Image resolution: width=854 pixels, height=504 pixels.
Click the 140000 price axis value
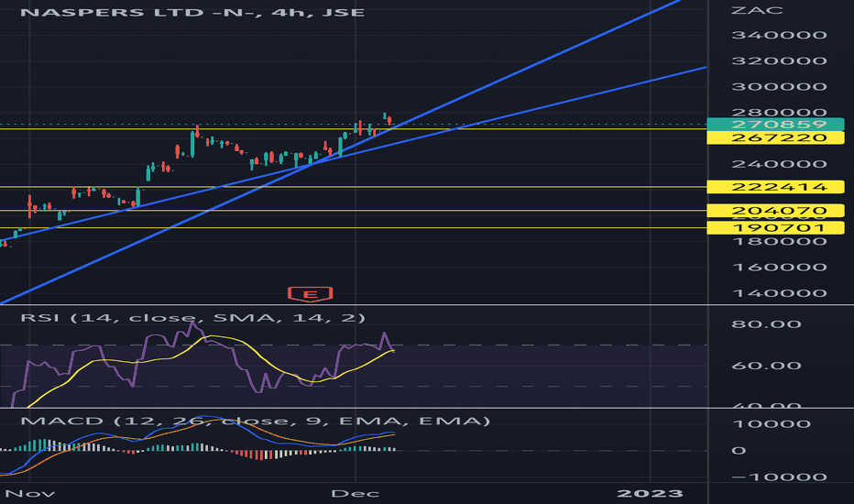780,293
